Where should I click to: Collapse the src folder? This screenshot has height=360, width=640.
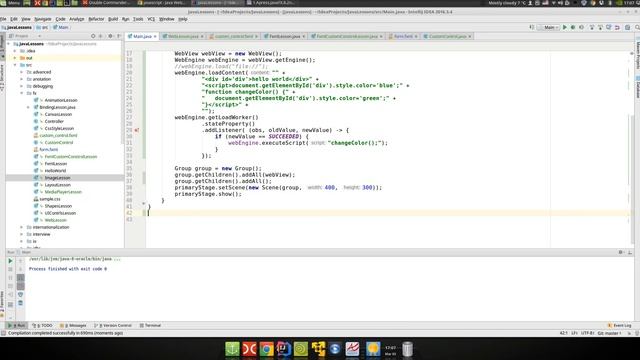pos(16,65)
